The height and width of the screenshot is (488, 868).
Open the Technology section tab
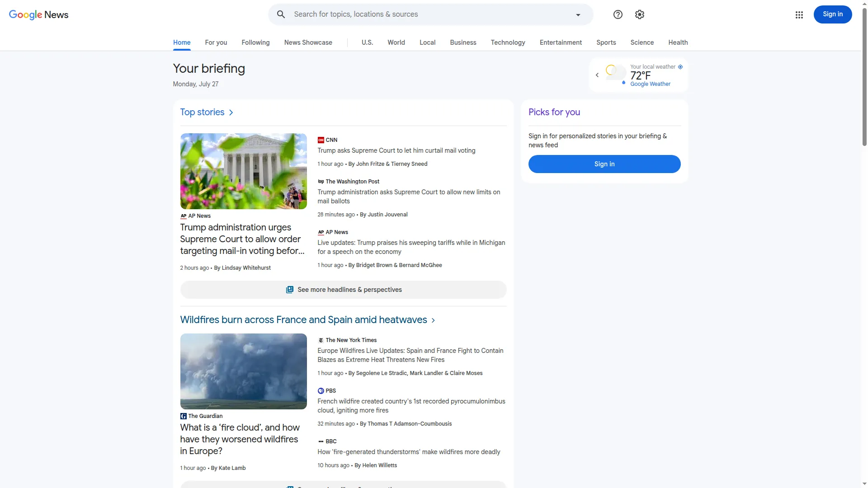coord(508,42)
